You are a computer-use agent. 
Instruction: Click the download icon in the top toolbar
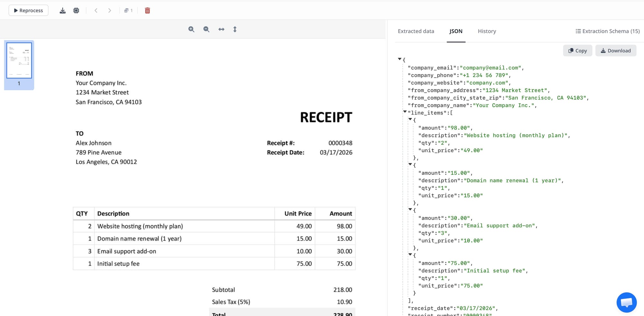click(63, 11)
